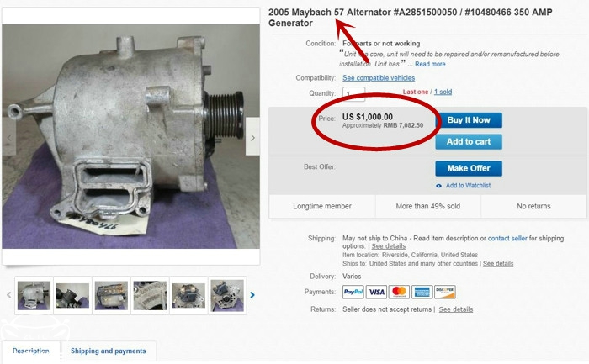The image size is (589, 364).
Task: Click the previous image arrow on main photo
Action: tap(9, 137)
